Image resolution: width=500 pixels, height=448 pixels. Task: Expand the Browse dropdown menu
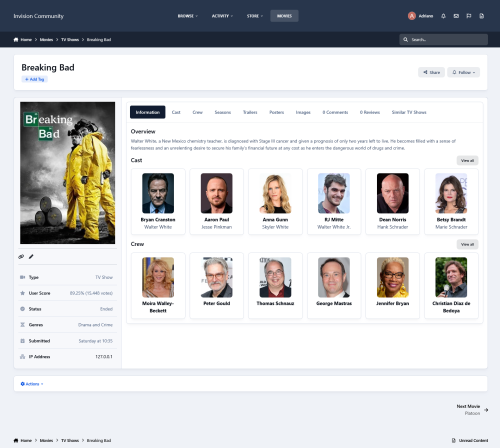(x=188, y=16)
